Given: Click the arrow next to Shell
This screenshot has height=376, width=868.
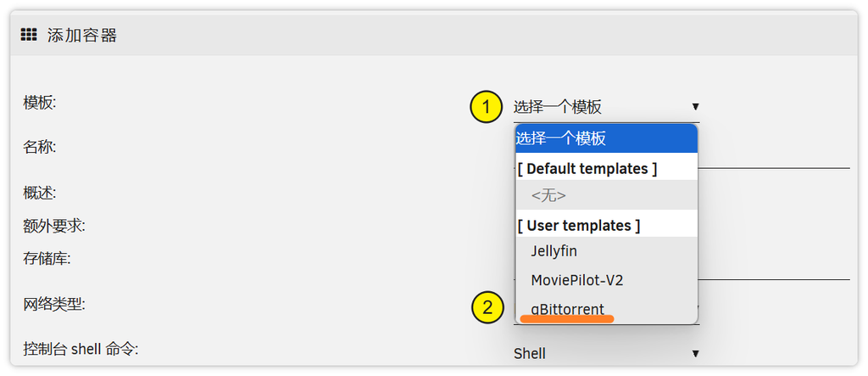Looking at the screenshot, I should click(695, 353).
